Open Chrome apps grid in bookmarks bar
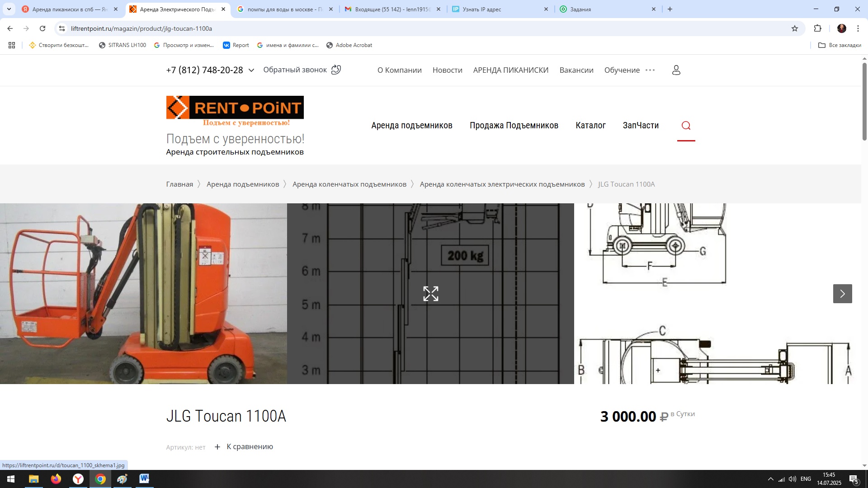 (x=12, y=45)
